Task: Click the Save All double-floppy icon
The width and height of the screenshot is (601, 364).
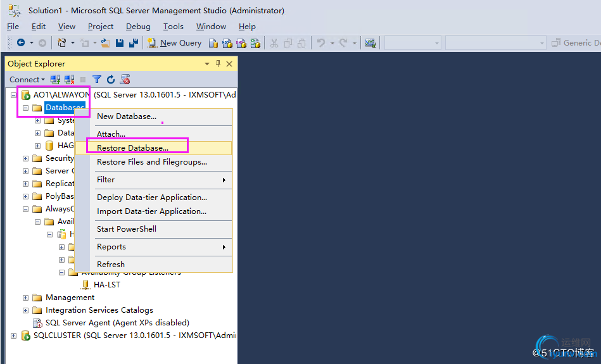Action: (134, 43)
